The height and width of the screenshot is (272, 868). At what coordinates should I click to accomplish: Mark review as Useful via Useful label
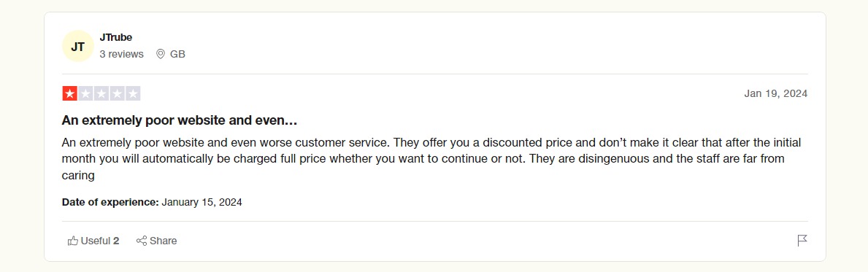coord(96,241)
